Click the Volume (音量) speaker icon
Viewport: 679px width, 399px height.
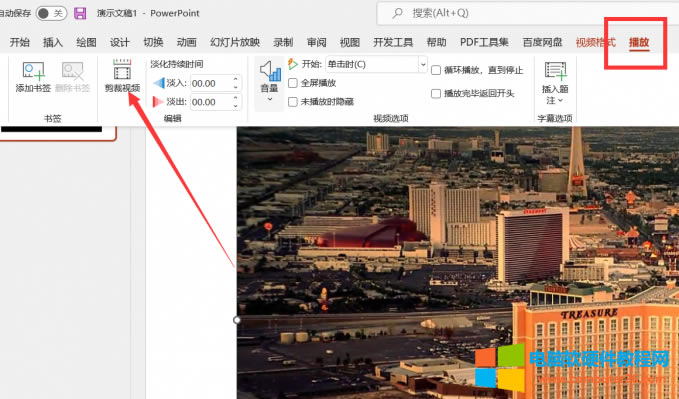tap(269, 71)
